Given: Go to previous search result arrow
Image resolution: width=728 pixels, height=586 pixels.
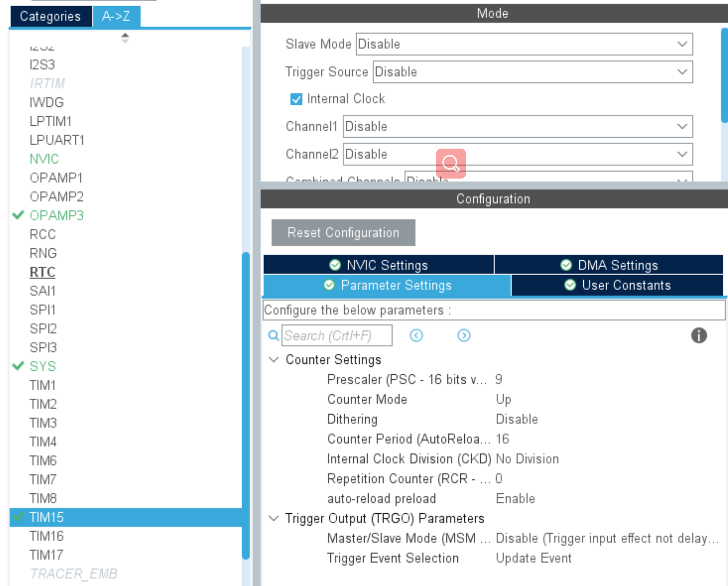Looking at the screenshot, I should (x=416, y=336).
